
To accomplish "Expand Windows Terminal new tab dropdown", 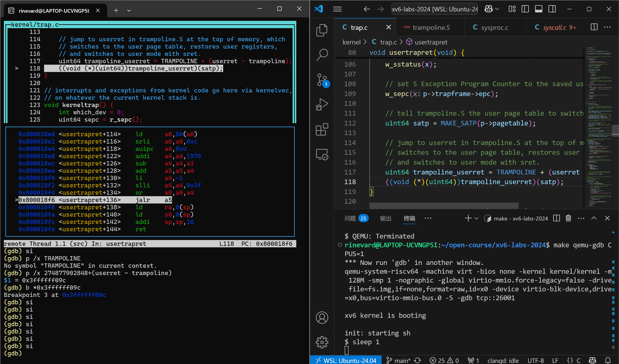I will pos(129,10).
